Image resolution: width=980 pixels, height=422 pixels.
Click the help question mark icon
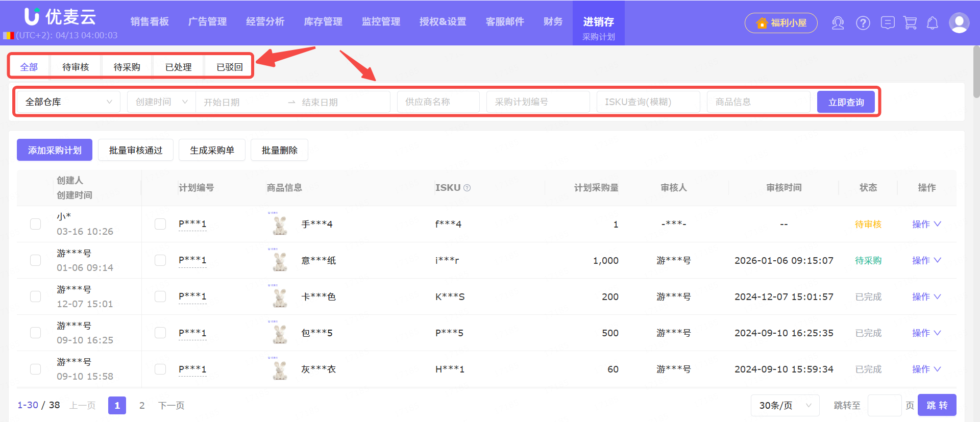[x=863, y=23]
